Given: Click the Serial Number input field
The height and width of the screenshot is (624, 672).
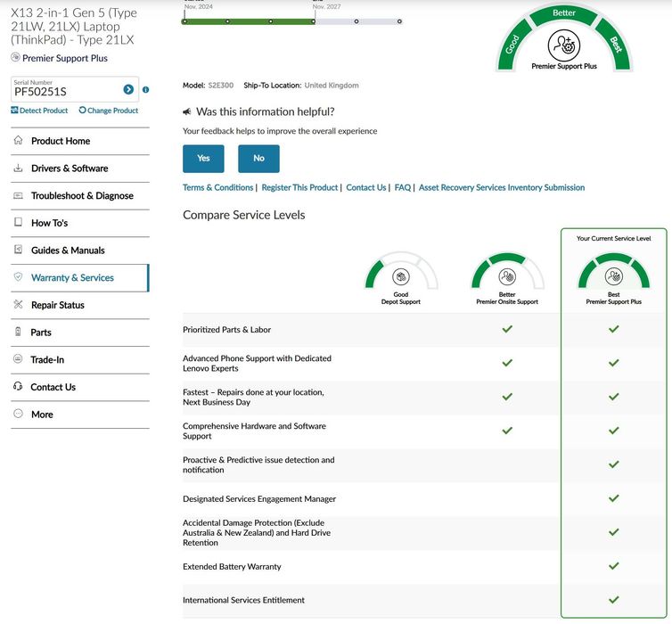Looking at the screenshot, I should pyautogui.click(x=64, y=91).
